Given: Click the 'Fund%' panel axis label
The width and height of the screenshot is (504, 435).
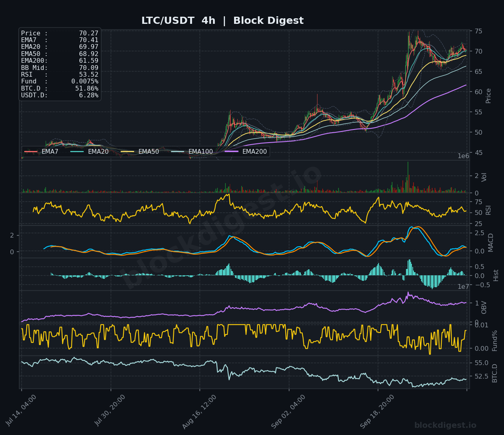Looking at the screenshot, I should tap(495, 340).
